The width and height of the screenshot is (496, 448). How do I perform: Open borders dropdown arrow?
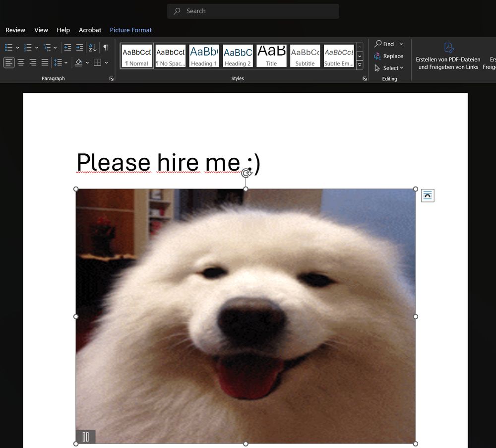[106, 63]
